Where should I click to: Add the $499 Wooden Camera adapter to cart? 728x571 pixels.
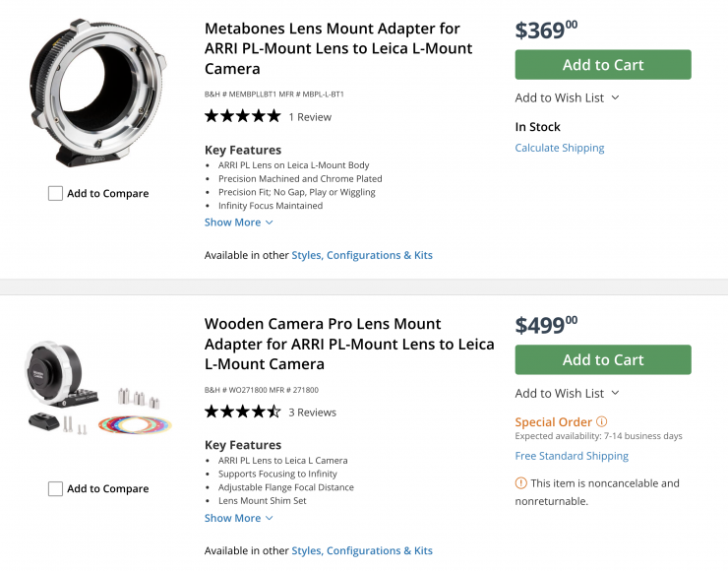[602, 360]
